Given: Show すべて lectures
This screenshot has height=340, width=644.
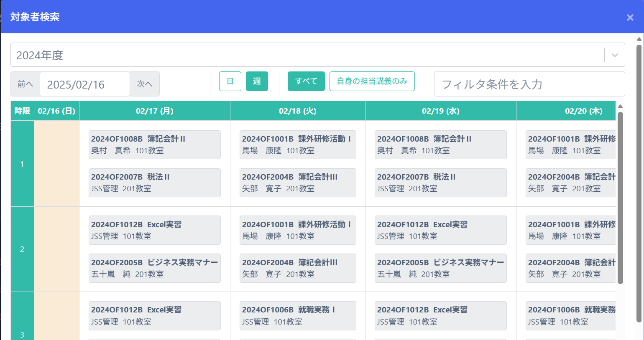Looking at the screenshot, I should [x=306, y=81].
